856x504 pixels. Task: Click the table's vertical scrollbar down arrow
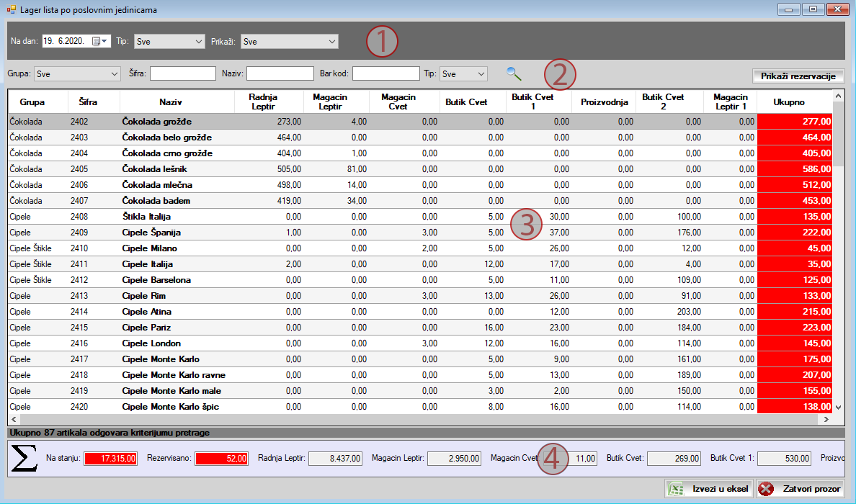[839, 407]
